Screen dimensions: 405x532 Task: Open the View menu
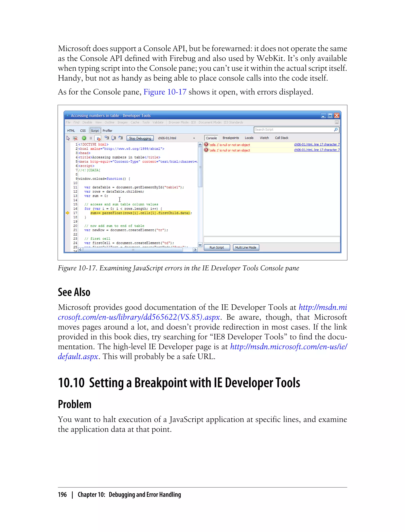[x=98, y=122]
